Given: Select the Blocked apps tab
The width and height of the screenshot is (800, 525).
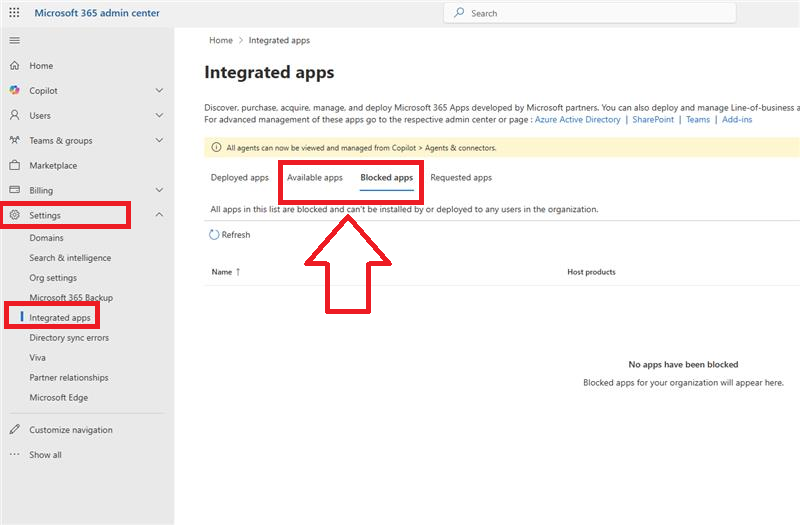Looking at the screenshot, I should [387, 178].
